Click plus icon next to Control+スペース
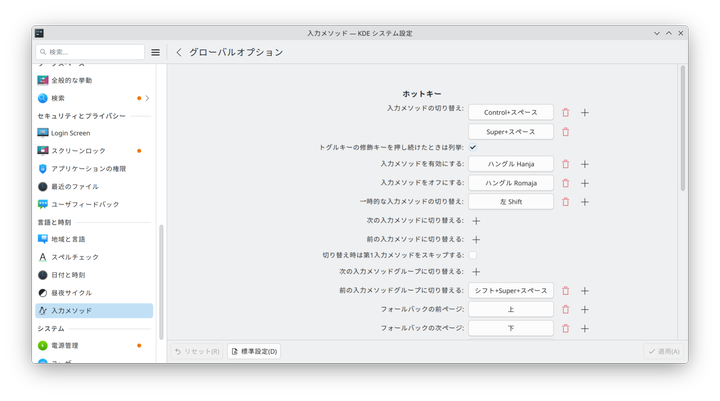 point(585,112)
